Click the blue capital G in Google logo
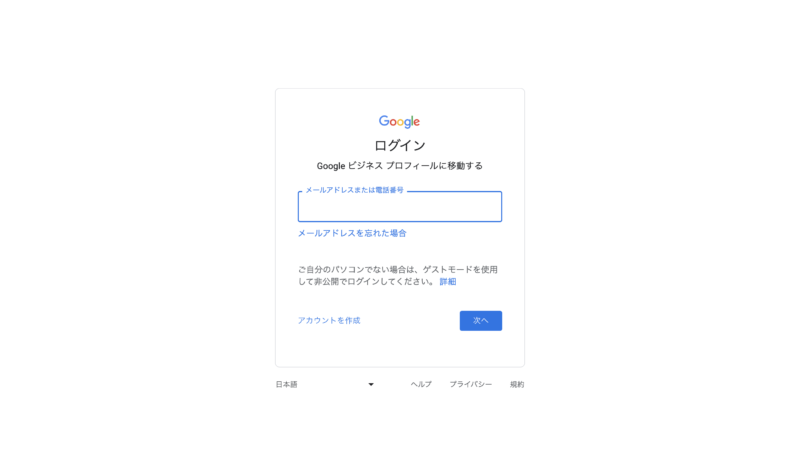This screenshot has height=456, width=800. 384,120
